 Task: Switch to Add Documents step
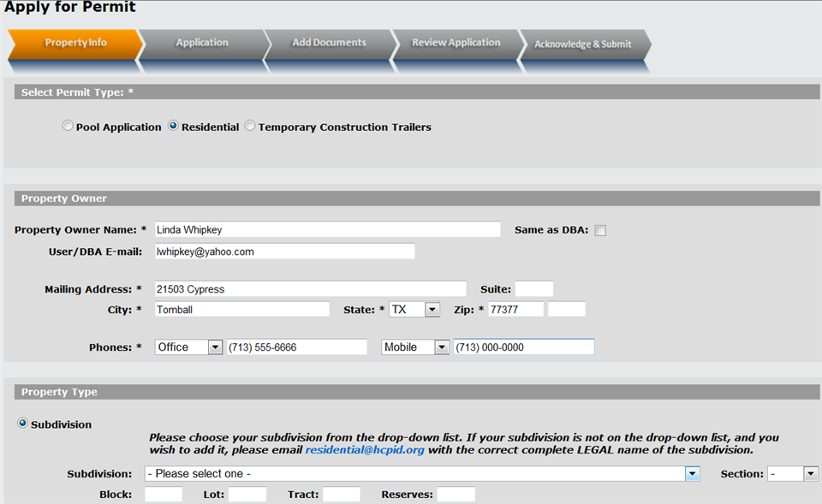329,44
